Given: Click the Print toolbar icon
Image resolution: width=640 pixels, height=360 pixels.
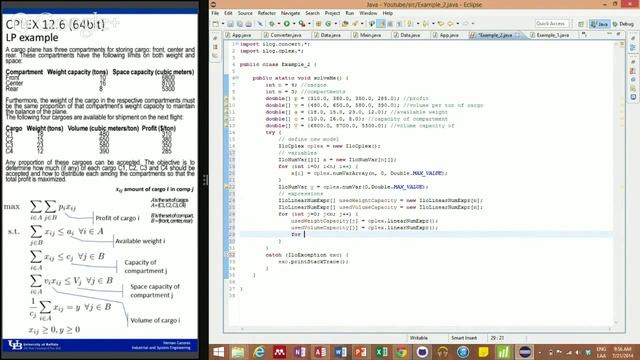Looking at the screenshot, I should click(x=249, y=24).
